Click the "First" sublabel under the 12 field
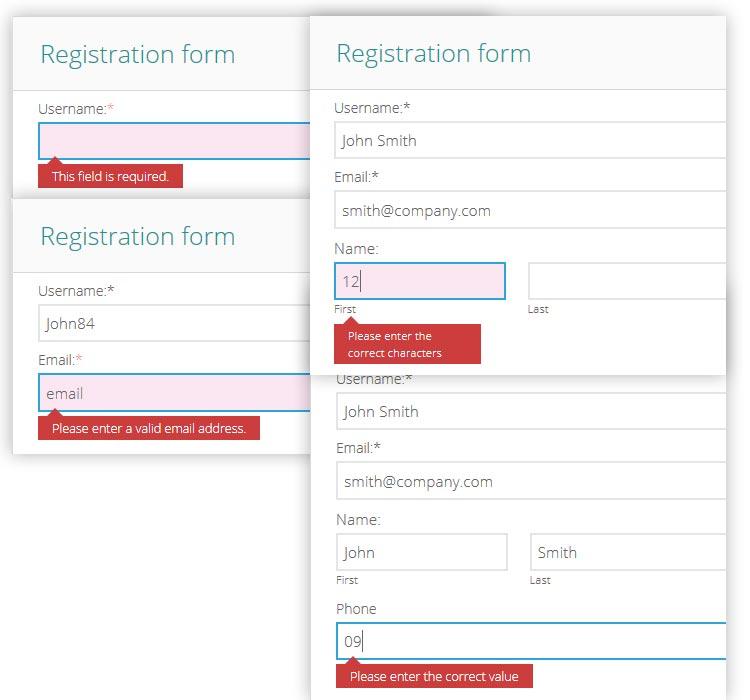This screenshot has height=700, width=750. 345,309
